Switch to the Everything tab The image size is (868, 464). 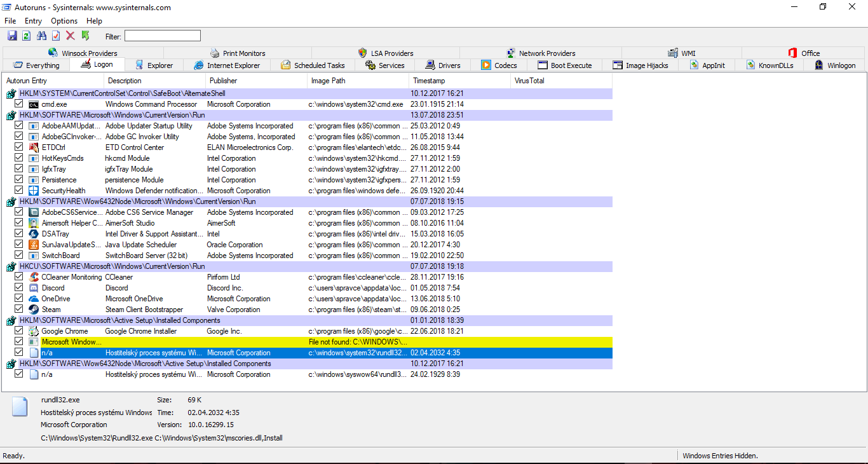(x=36, y=65)
